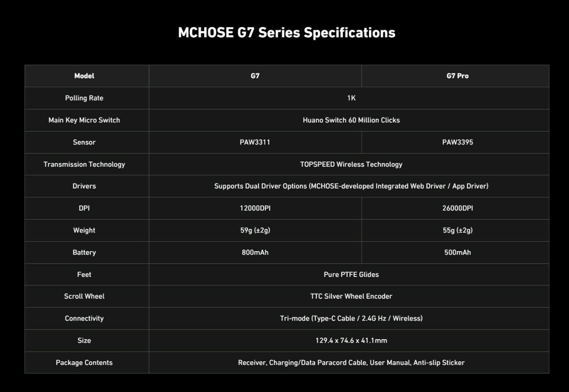
Task: Click the Model row label
Action: (84, 76)
